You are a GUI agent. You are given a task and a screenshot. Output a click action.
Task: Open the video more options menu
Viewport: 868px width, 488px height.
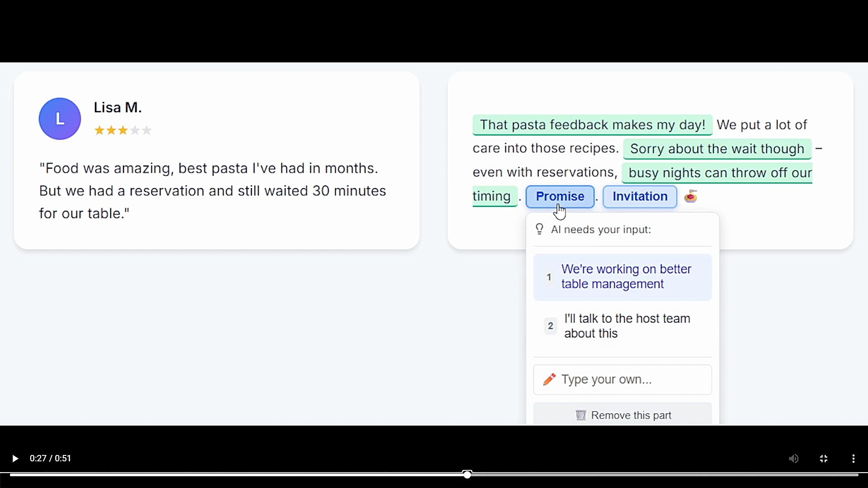tap(853, 459)
